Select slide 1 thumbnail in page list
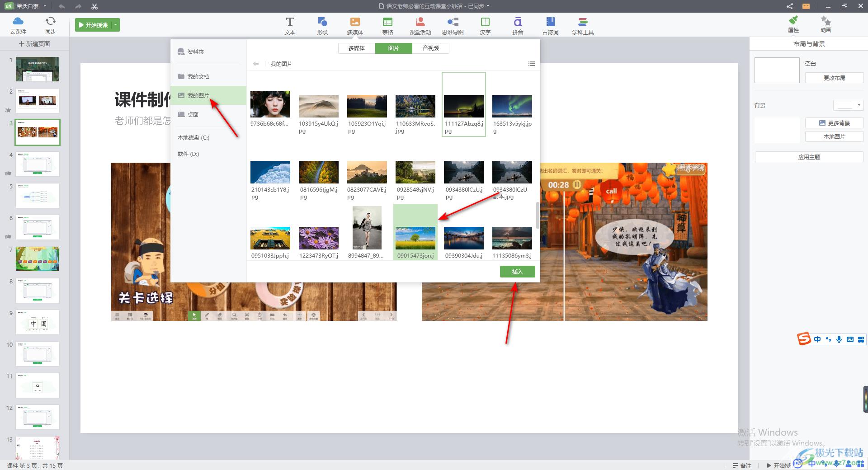 tap(38, 69)
